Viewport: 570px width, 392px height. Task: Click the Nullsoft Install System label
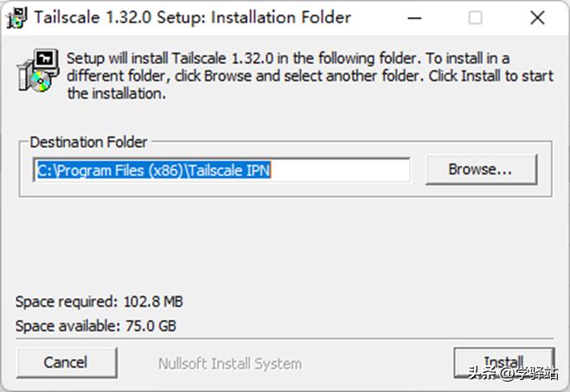[x=229, y=363]
